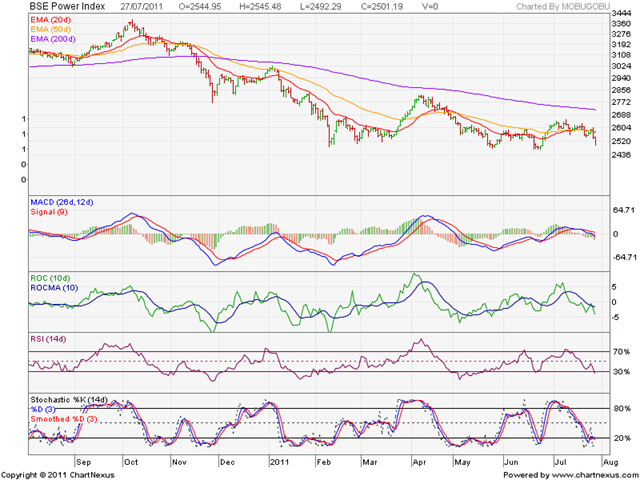Click the ROC (10d) legend label
Image resolution: width=640 pixels, height=480 pixels.
click(x=50, y=278)
